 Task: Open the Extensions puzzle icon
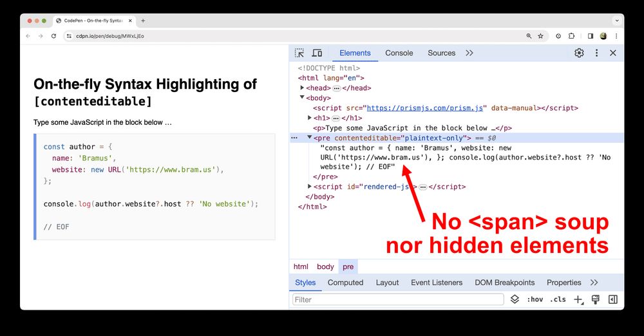(x=571, y=36)
